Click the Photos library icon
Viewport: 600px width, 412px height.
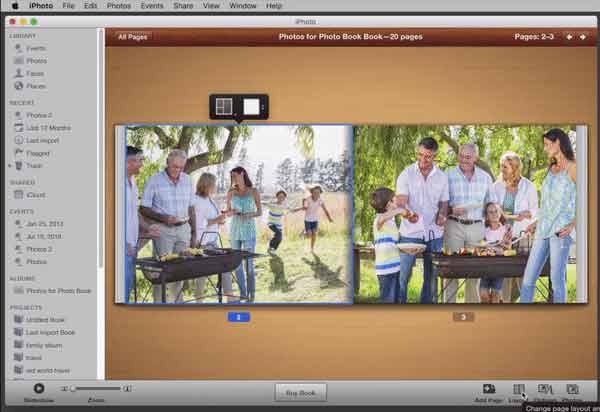click(19, 60)
